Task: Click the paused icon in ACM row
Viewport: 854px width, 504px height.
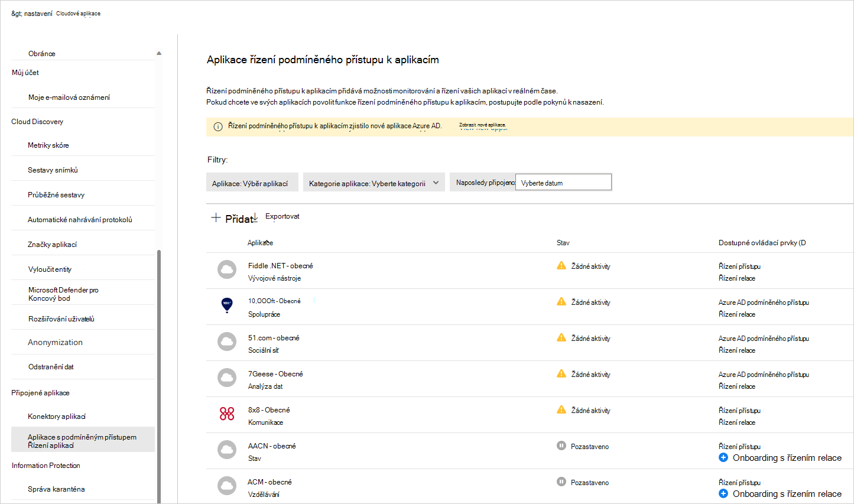Action: point(561,482)
